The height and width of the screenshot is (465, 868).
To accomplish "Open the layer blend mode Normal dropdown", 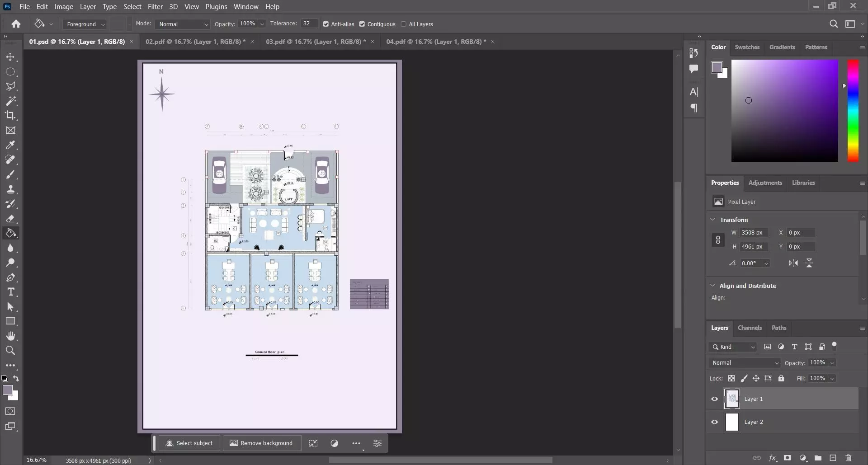I will point(744,363).
